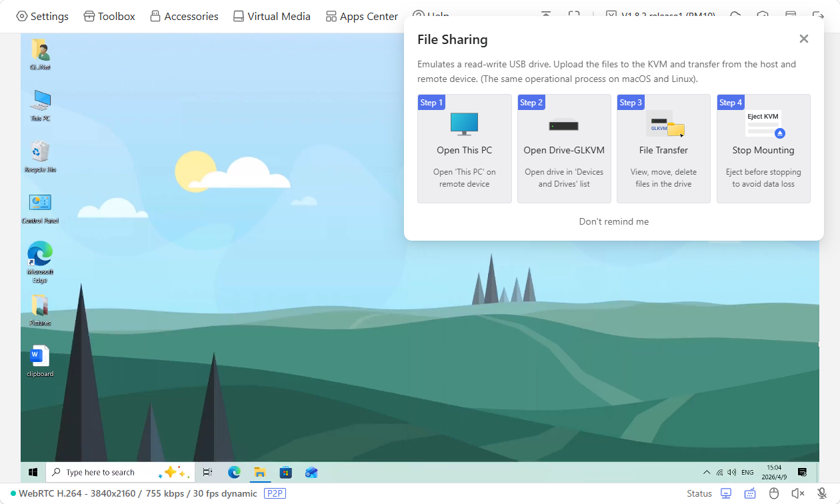Open the Virtual Media menu
Image resolution: width=840 pixels, height=504 pixels.
[x=271, y=15]
